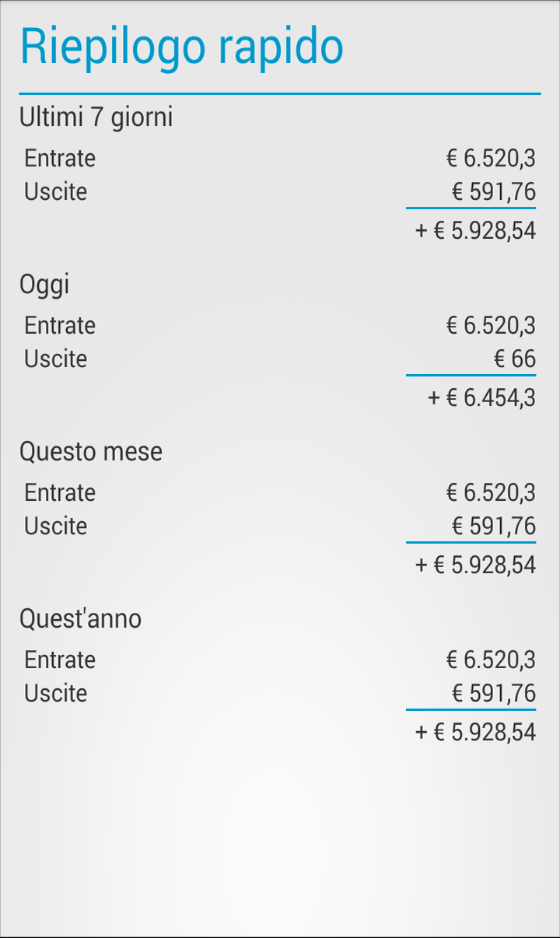Click the € 6.520,3 income for Quest'anno

(492, 660)
